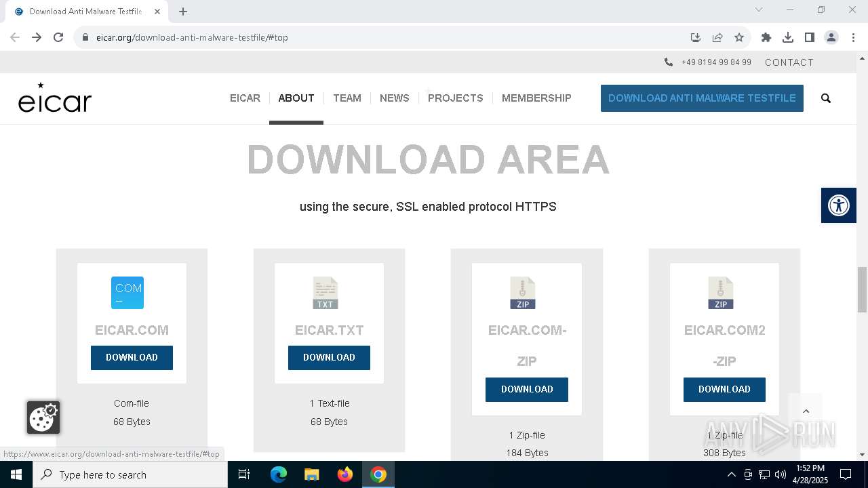Open the cookie settings icon

tap(43, 418)
